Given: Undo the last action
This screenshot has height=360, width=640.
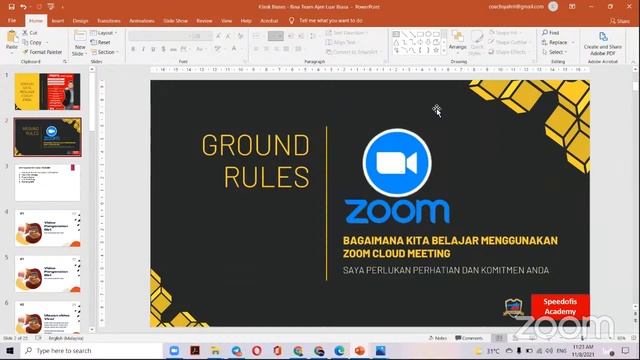Looking at the screenshot, I should (x=23, y=7).
